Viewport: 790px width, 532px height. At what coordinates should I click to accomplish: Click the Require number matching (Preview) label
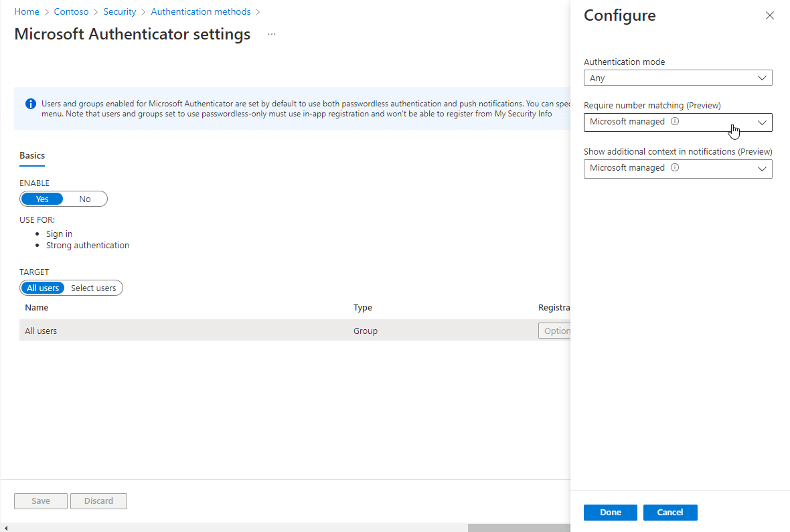pos(652,106)
